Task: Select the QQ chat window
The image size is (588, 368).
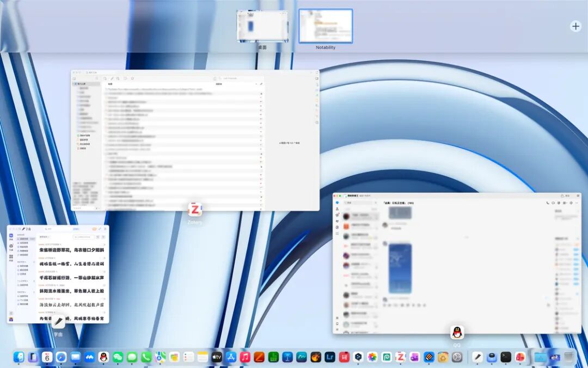Action: pyautogui.click(x=457, y=263)
